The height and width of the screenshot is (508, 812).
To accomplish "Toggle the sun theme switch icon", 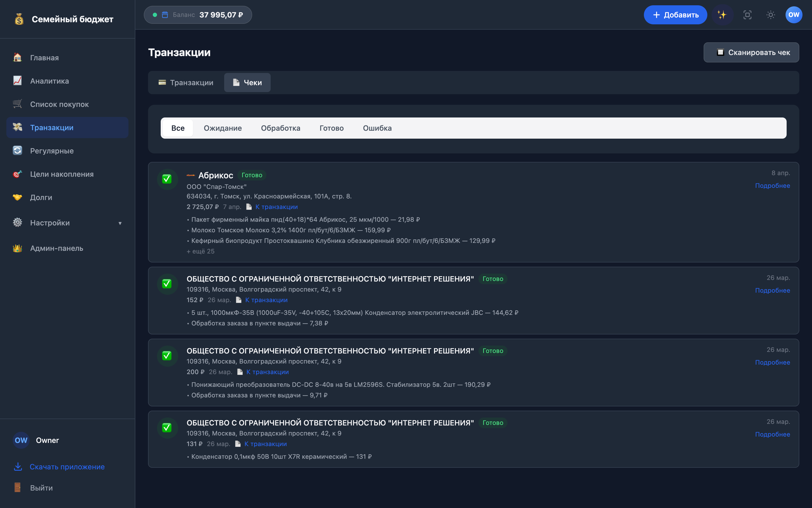I will (771, 15).
